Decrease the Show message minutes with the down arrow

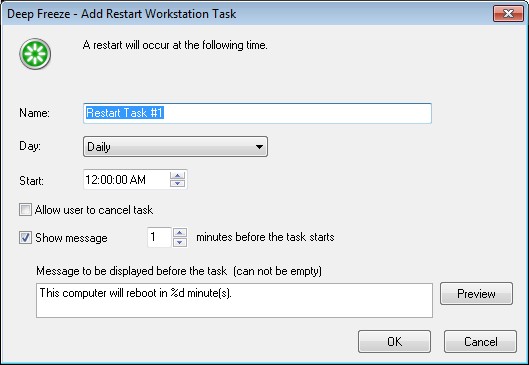click(x=179, y=242)
